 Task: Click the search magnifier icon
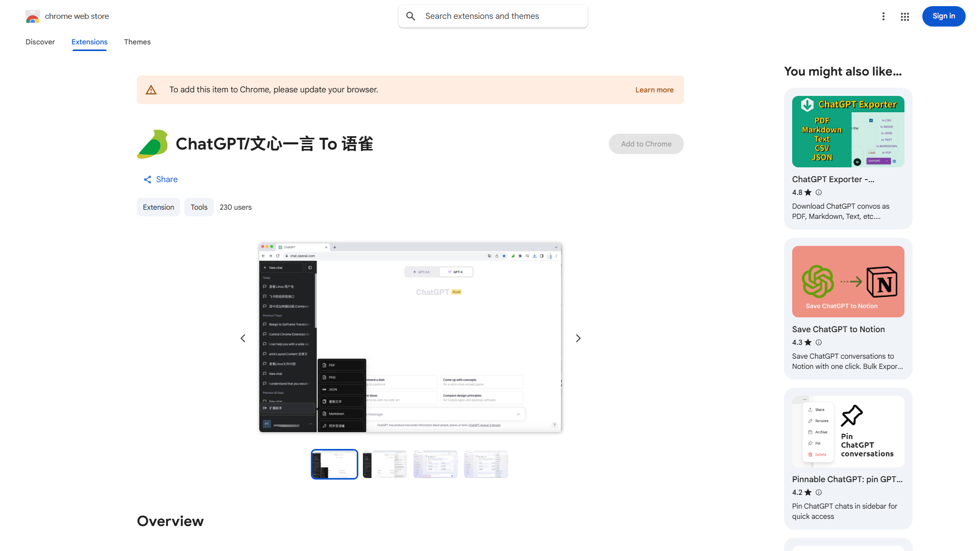point(411,16)
